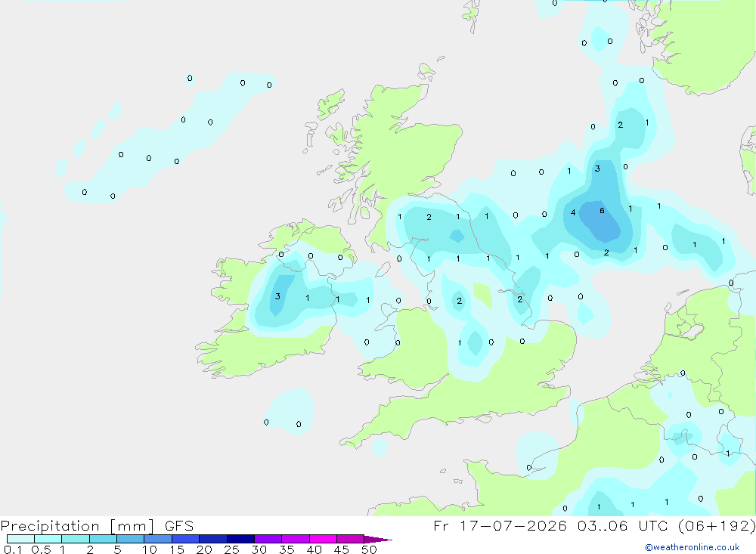Viewport: 756px width, 554px height.
Task: Click the '2' value over southern Scotland
Action: [x=429, y=217]
